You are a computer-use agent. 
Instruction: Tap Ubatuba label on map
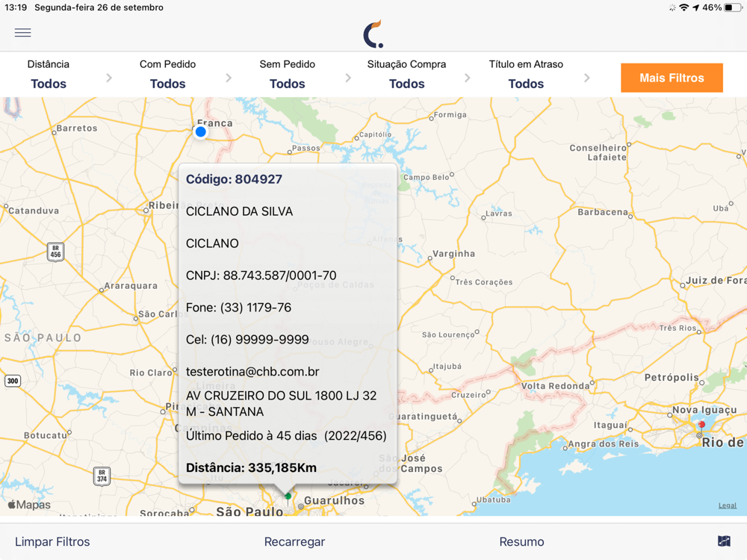point(494,500)
